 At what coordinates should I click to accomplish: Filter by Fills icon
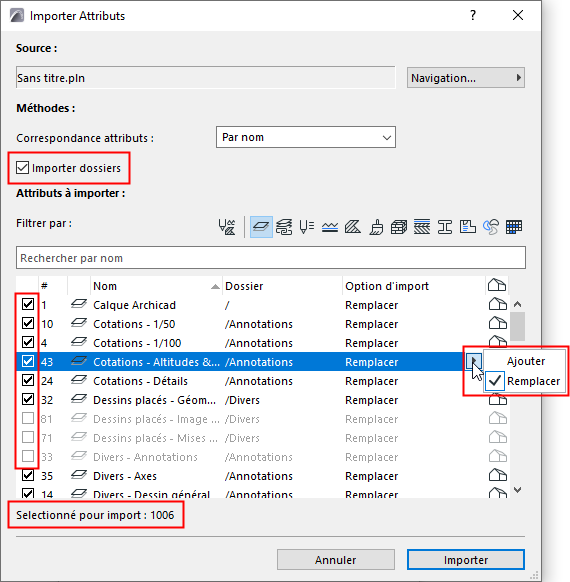[x=353, y=227]
